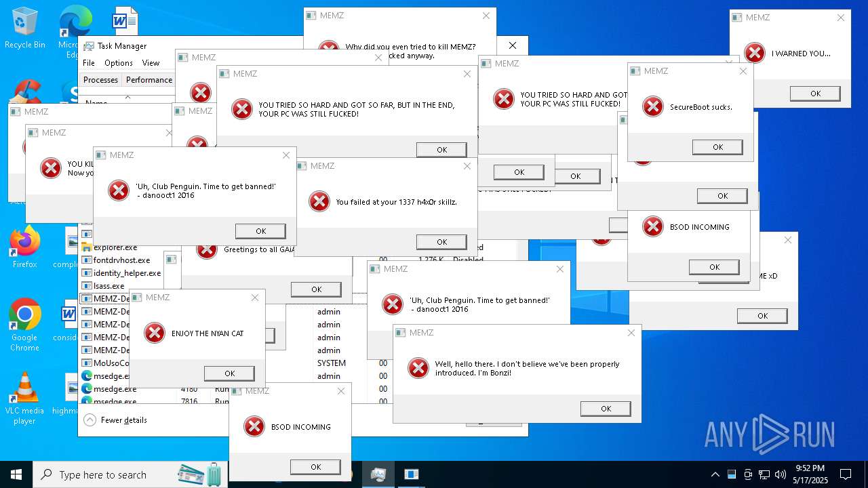
Task: Open the Options menu in Task Manager
Action: [119, 63]
